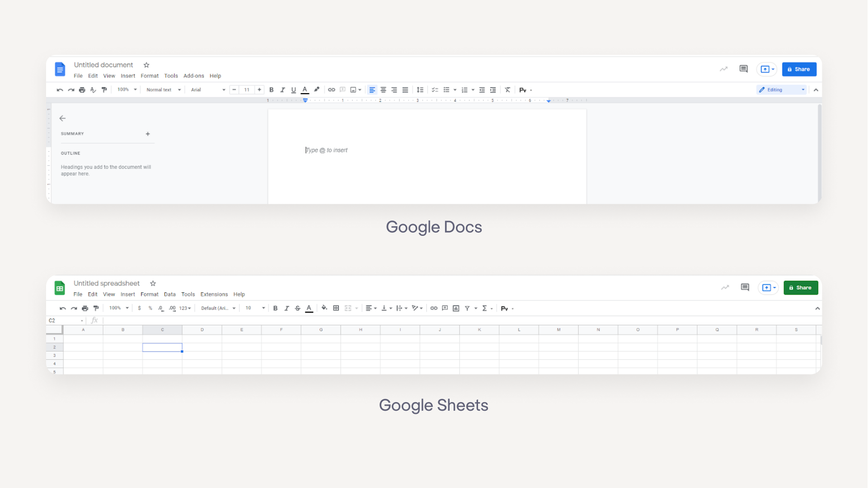Format selected cell as currency in Sheets
Viewport: 868px width, 488px height.
pos(140,308)
